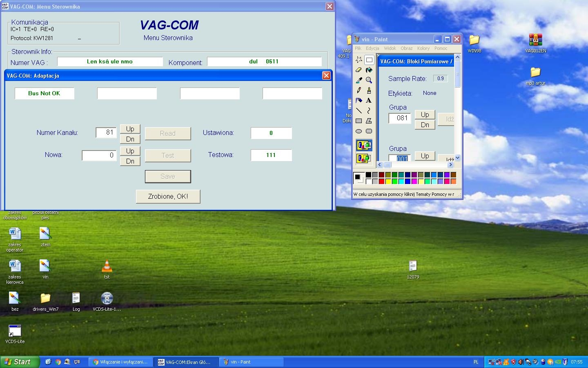This screenshot has width=588, height=368.
Task: Select the WIN98 folder on the desktop
Action: tap(474, 43)
